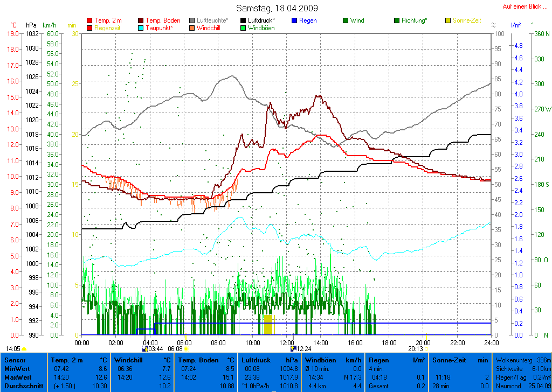Click the moon icon next to 03:44

pyautogui.click(x=144, y=349)
